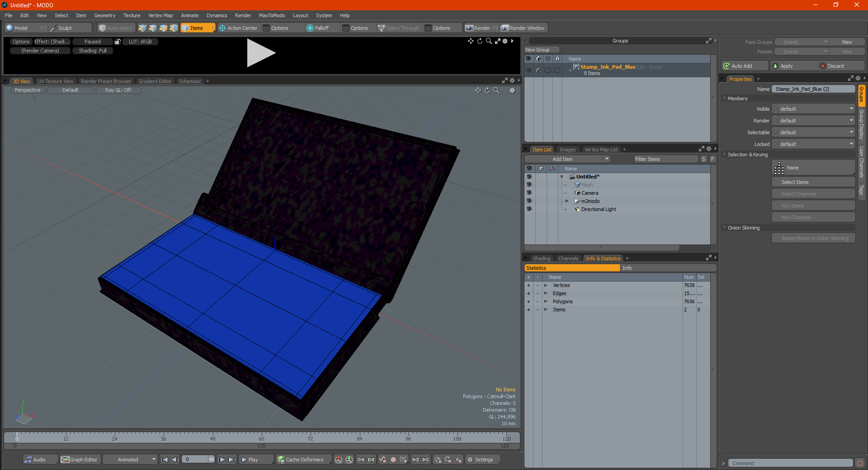This screenshot has height=470, width=868.
Task: Start the preview render play triangle
Action: pyautogui.click(x=261, y=53)
